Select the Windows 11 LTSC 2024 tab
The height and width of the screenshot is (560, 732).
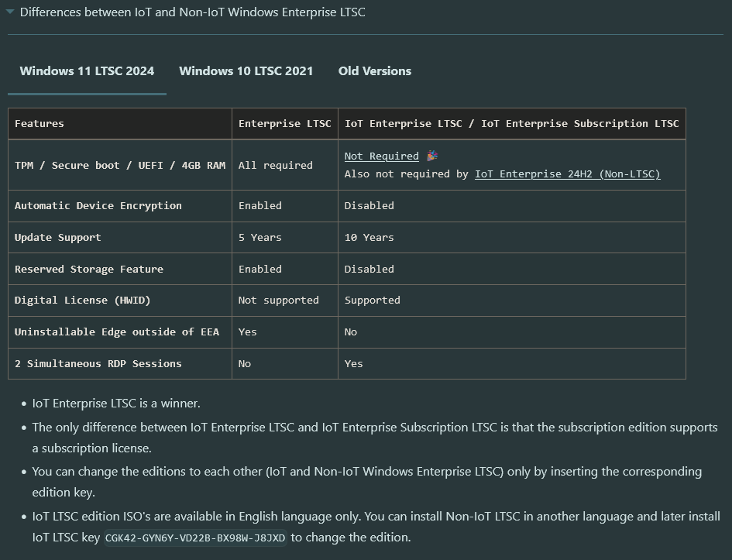pos(87,71)
